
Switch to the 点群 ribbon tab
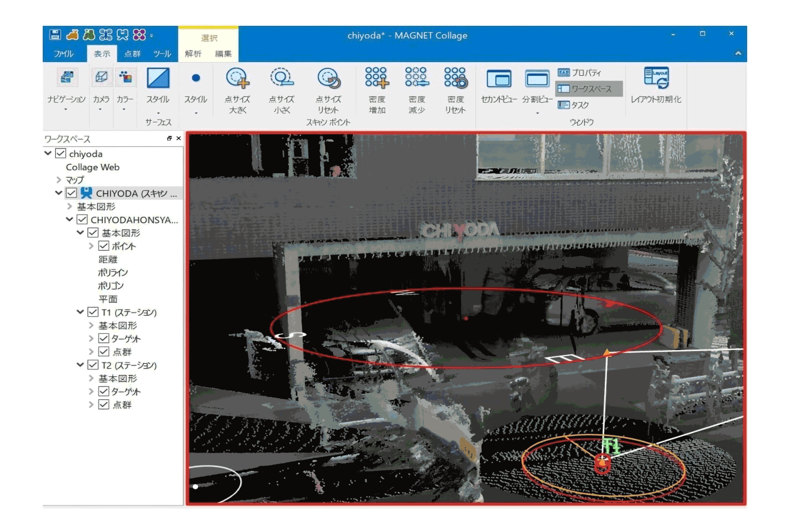(x=132, y=54)
